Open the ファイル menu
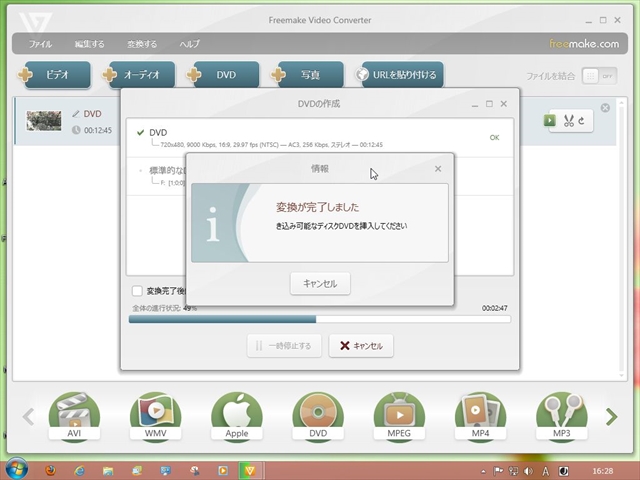The width and height of the screenshot is (640, 480). point(41,44)
